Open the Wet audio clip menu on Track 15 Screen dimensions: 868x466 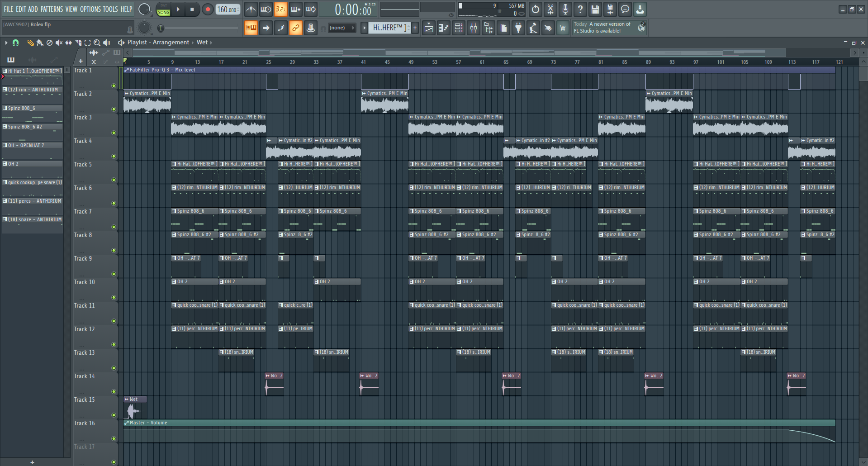pos(127,399)
